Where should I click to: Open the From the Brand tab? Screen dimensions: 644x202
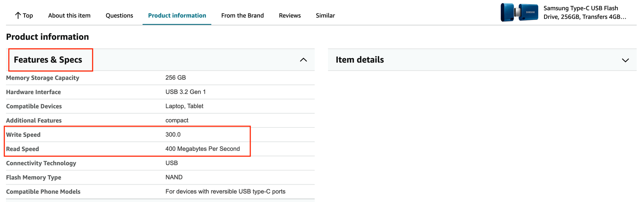(242, 16)
